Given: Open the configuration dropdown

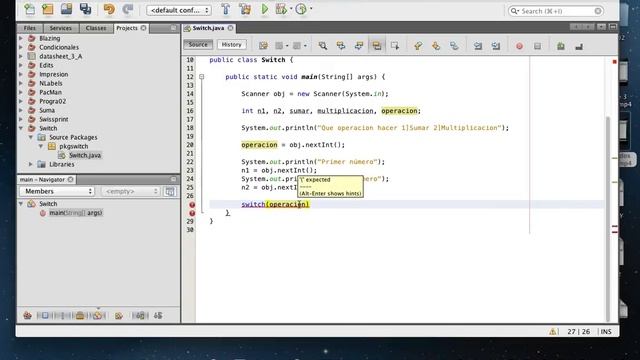Looking at the screenshot, I should (179, 10).
